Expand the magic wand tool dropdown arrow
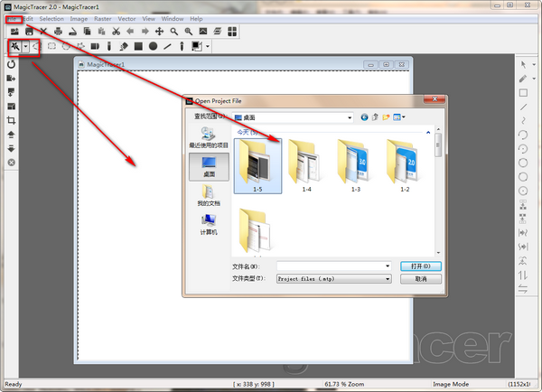 point(25,46)
